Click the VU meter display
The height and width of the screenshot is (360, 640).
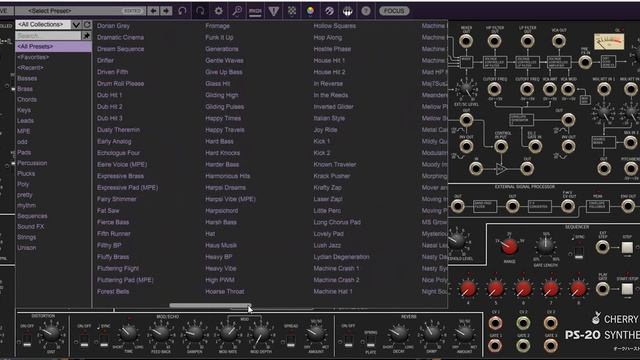click(x=609, y=42)
